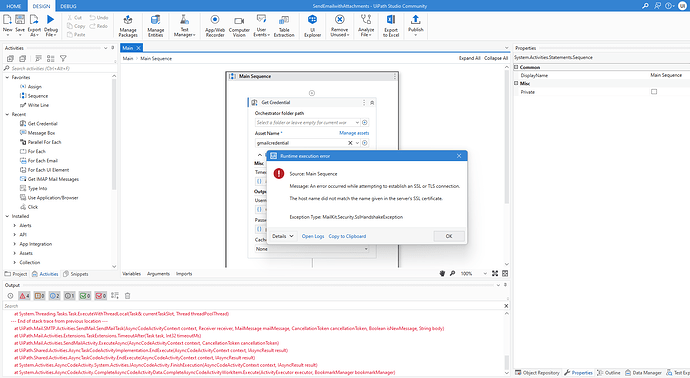This screenshot has height=378, width=690.
Task: Click the Manage assets link
Action: tap(354, 133)
